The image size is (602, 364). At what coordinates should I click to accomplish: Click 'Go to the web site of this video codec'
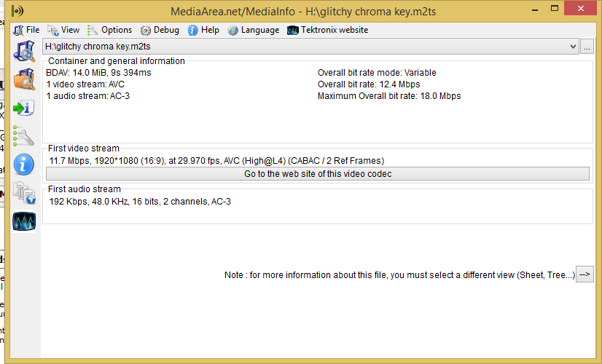click(318, 174)
